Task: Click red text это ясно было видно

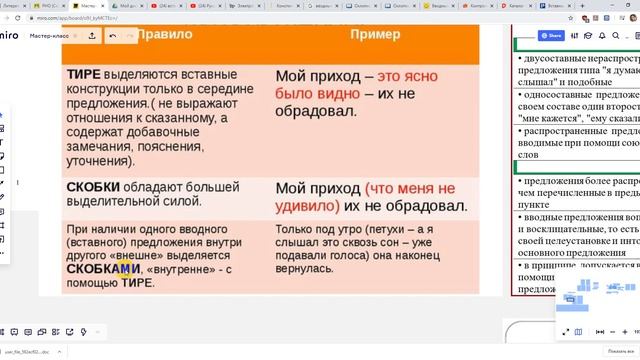Action: 356,85
